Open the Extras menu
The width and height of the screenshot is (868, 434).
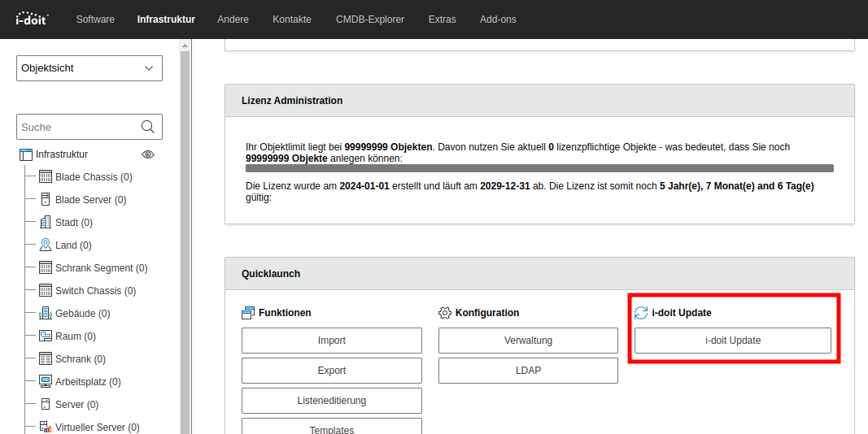[x=443, y=20]
